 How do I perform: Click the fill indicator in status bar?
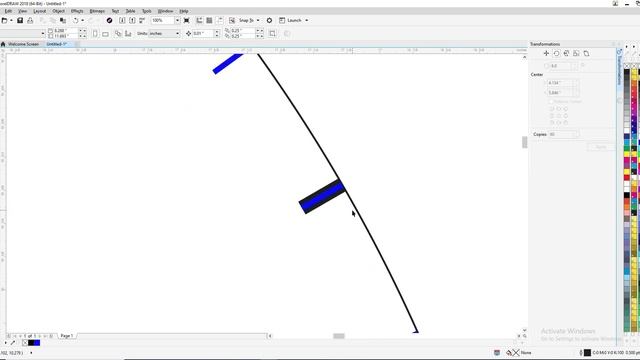516,353
